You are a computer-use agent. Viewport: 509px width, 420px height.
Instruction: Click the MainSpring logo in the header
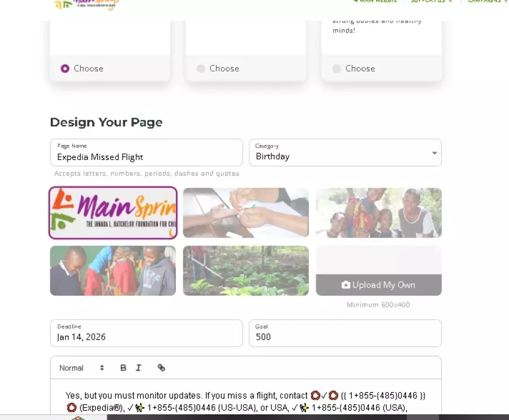click(87, 4)
